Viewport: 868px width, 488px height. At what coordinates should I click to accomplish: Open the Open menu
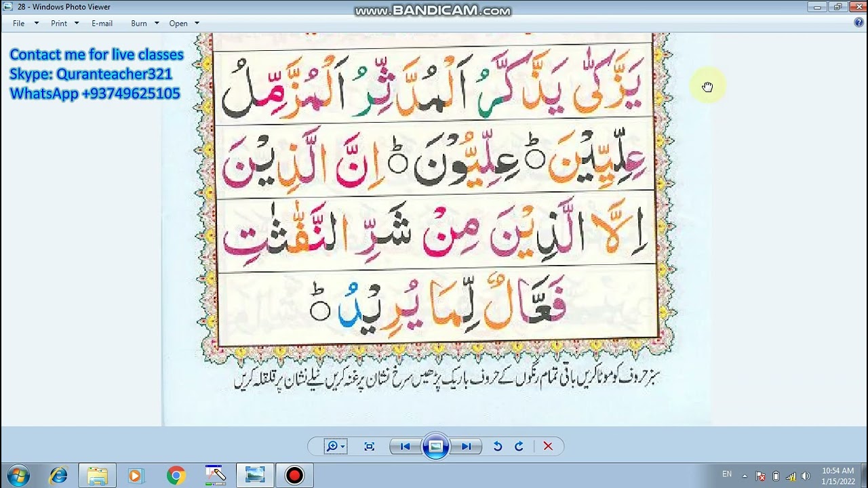pos(178,23)
